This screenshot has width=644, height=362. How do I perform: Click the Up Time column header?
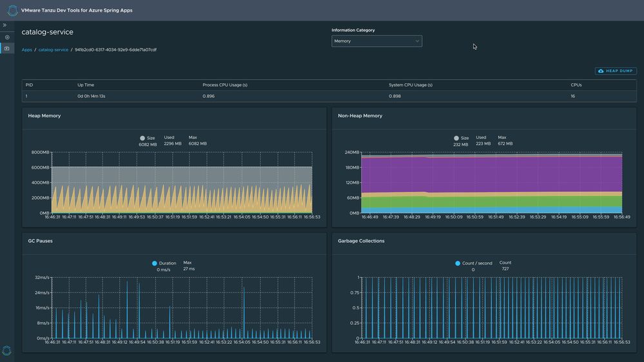tap(86, 85)
